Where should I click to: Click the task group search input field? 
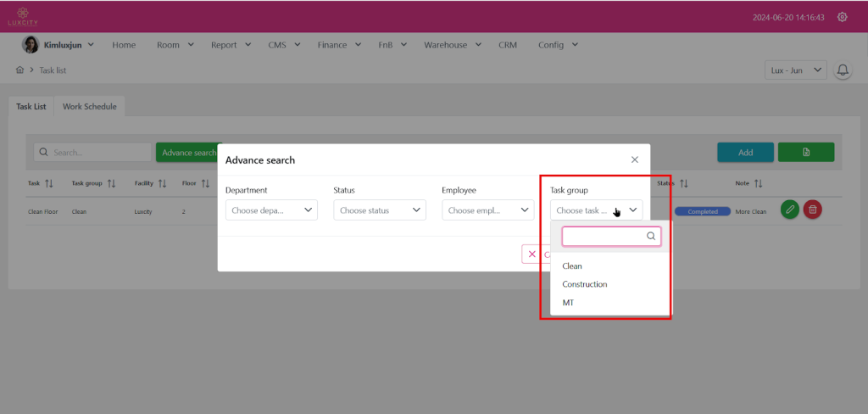604,237
